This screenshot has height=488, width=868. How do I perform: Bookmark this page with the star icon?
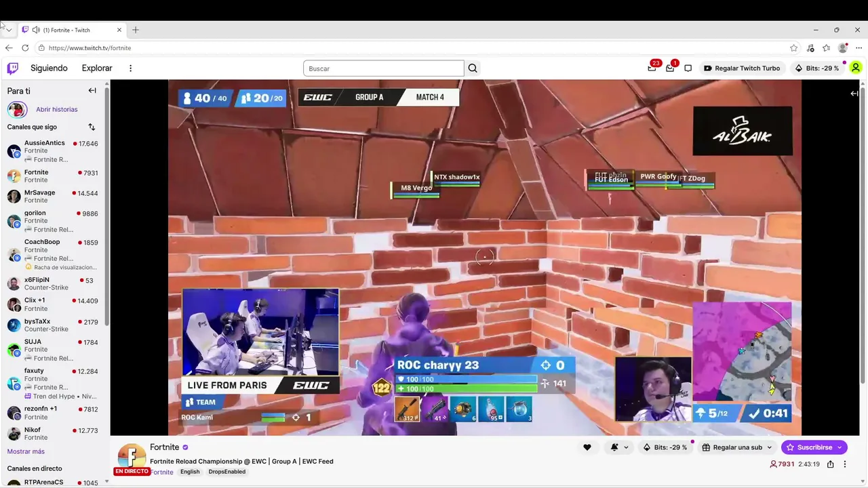tap(794, 48)
